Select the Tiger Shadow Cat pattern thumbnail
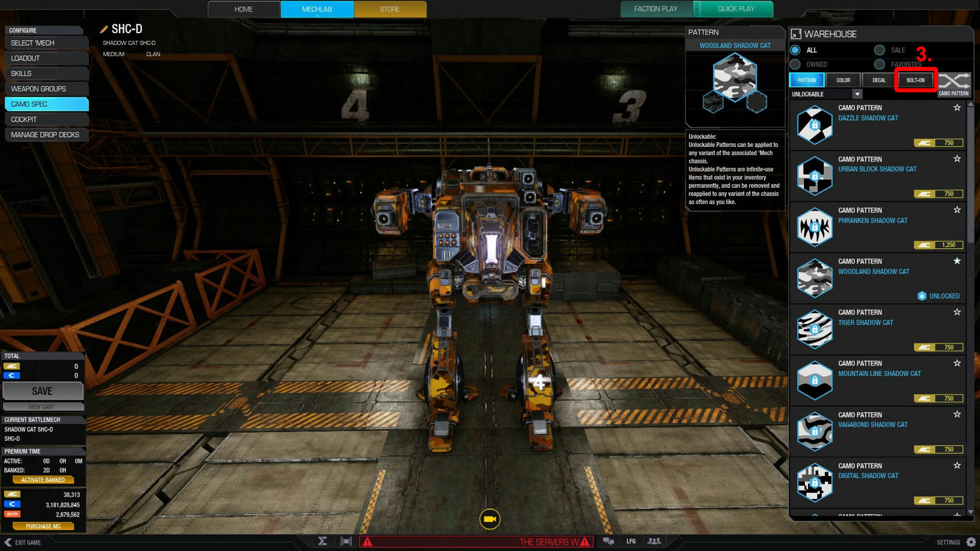Image resolution: width=980 pixels, height=551 pixels. (814, 329)
